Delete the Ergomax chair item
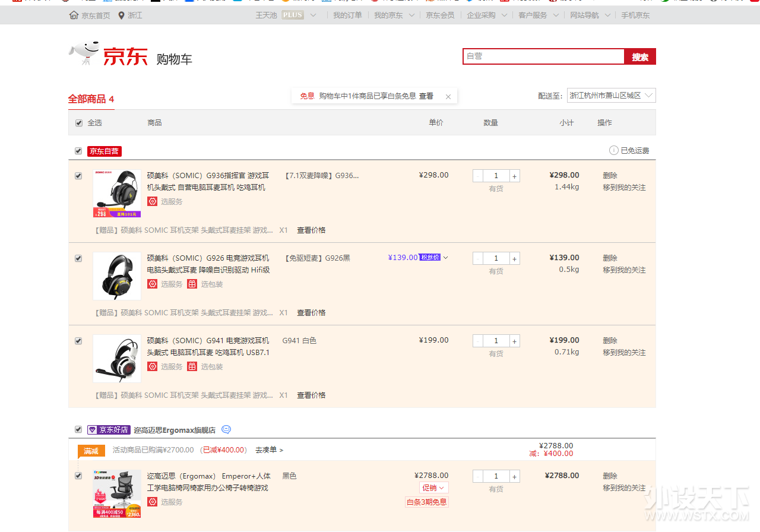 pos(610,476)
